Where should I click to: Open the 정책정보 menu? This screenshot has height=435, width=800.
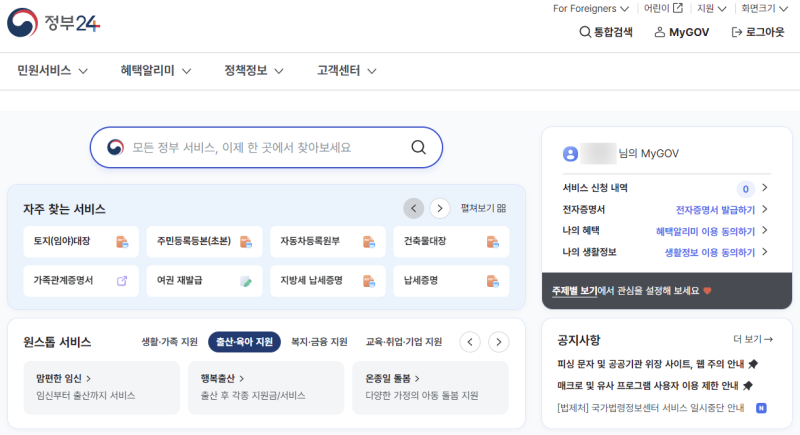pyautogui.click(x=254, y=71)
